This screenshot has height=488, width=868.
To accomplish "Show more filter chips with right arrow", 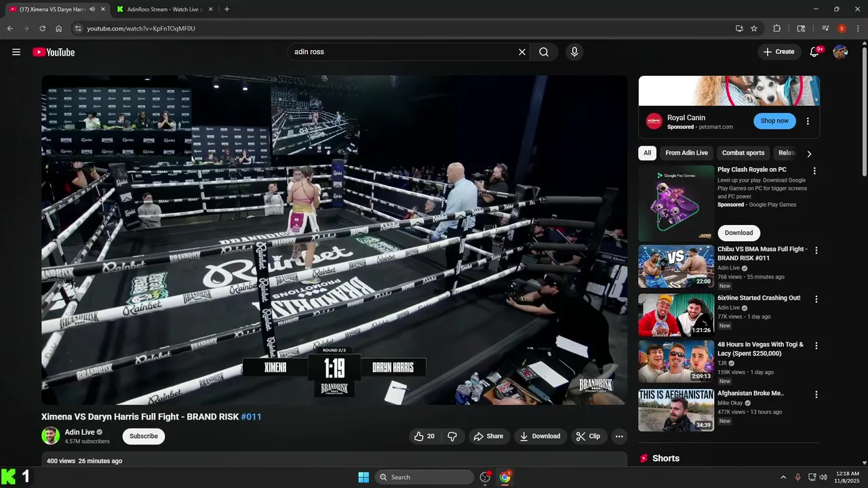I will [x=809, y=154].
